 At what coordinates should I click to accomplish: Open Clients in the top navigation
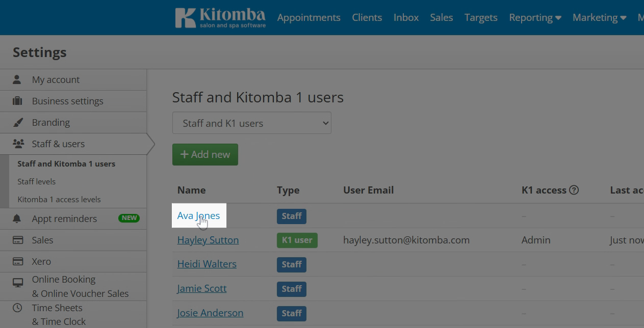coord(367,17)
